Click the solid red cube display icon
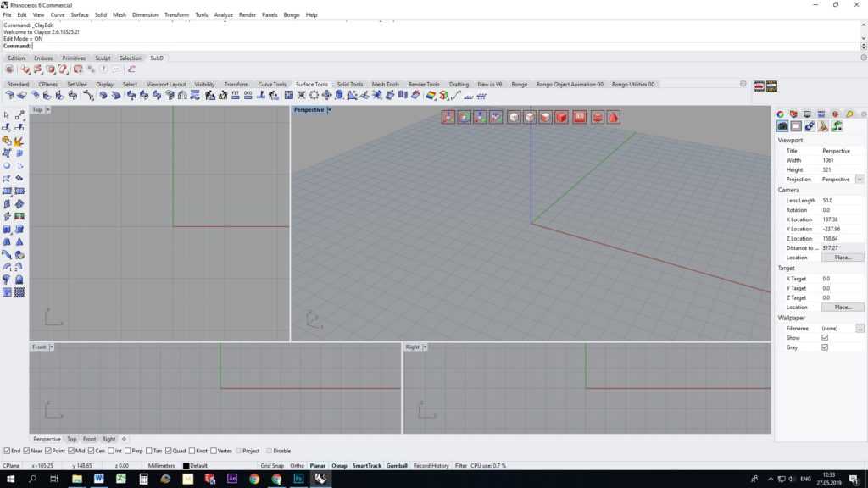 click(561, 117)
